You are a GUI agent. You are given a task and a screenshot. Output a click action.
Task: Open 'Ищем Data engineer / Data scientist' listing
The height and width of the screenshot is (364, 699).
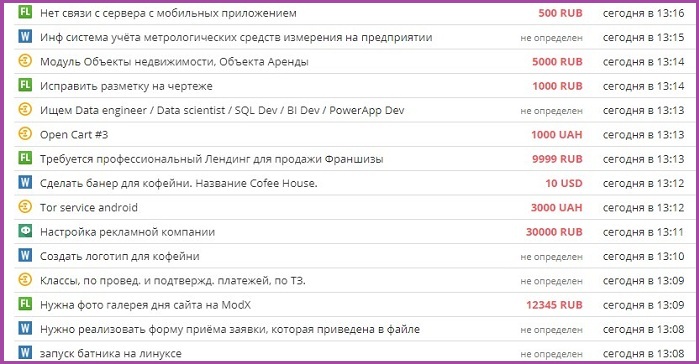pos(222,110)
